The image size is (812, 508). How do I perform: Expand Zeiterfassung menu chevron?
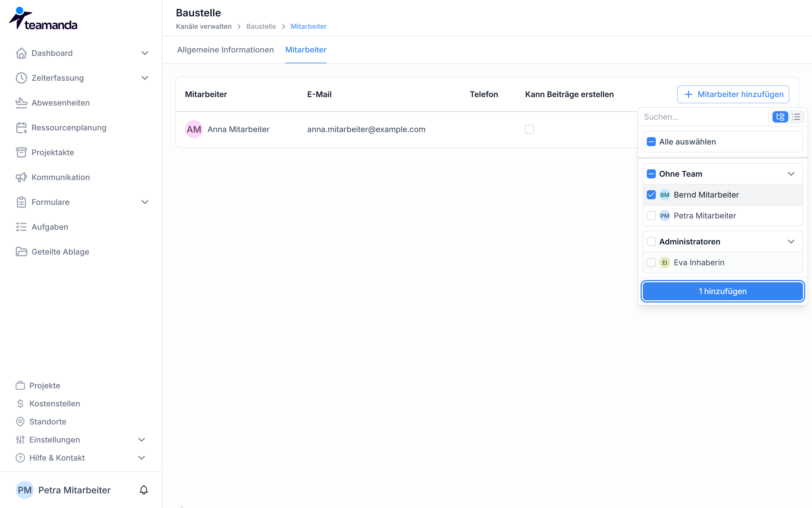pyautogui.click(x=145, y=78)
